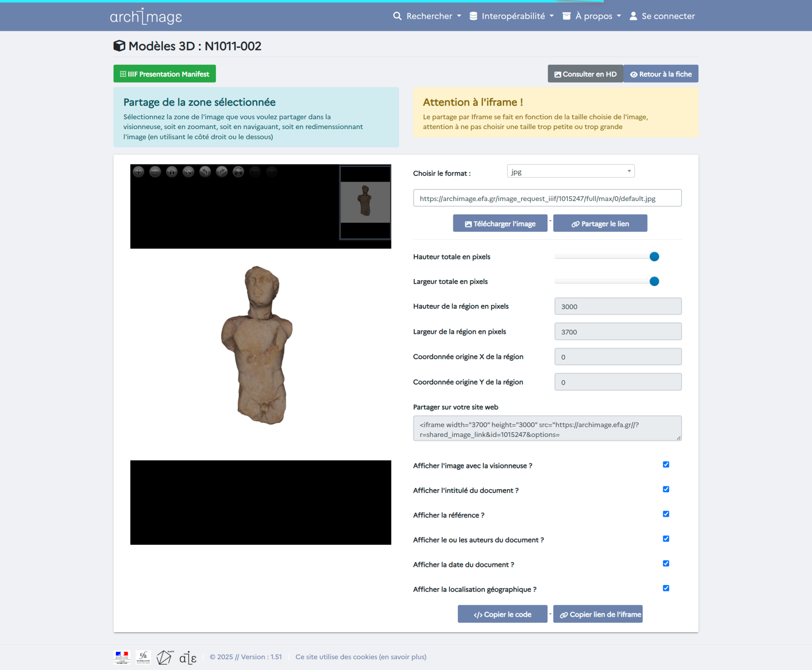Toggle 'Afficher la localisation géographique' checkbox
This screenshot has width=812, height=670.
click(x=666, y=588)
